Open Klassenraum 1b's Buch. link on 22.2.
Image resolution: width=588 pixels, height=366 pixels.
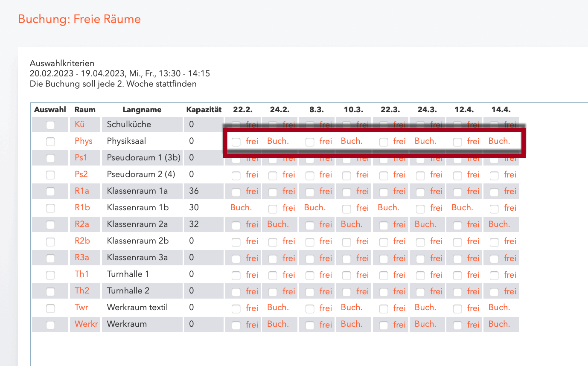tap(241, 207)
